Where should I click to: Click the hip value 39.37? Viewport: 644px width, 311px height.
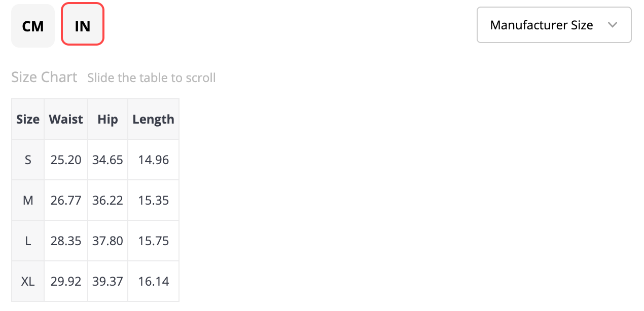(x=108, y=281)
